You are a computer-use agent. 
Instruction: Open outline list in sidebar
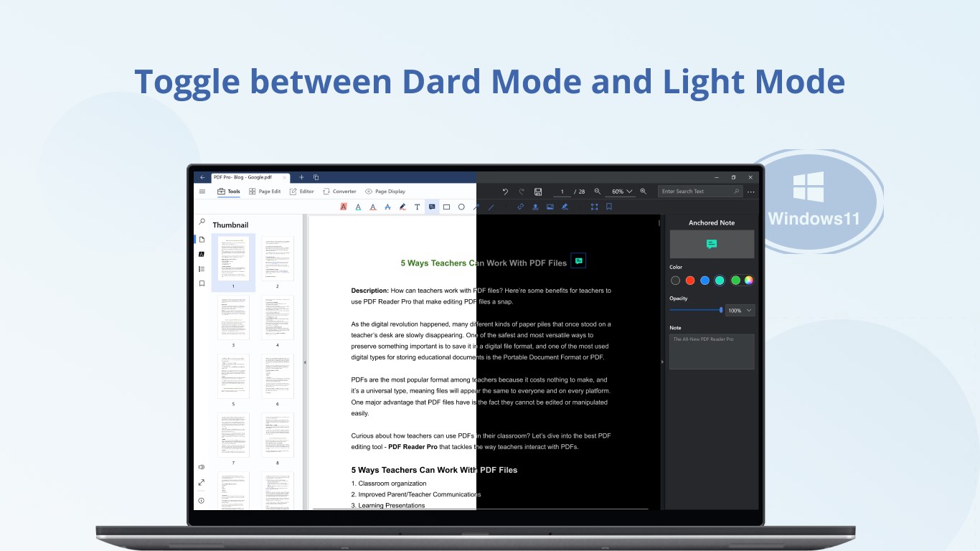click(202, 269)
